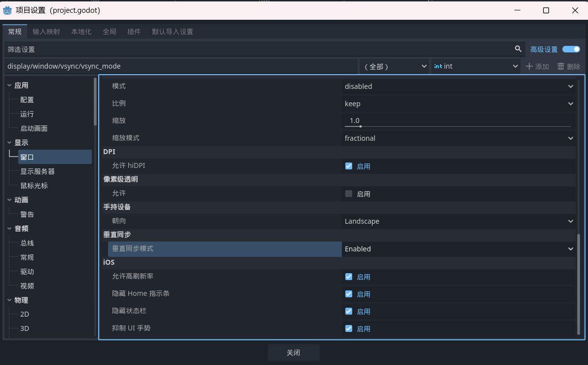This screenshot has width=588, height=365.
Task: Click the 高级设置 label text
Action: (544, 49)
